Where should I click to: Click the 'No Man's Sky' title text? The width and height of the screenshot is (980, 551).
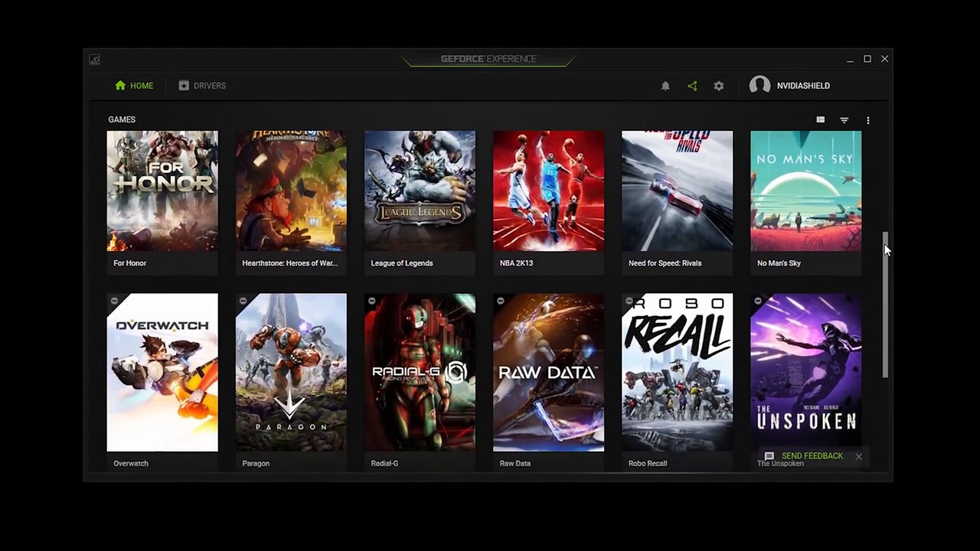click(x=779, y=263)
